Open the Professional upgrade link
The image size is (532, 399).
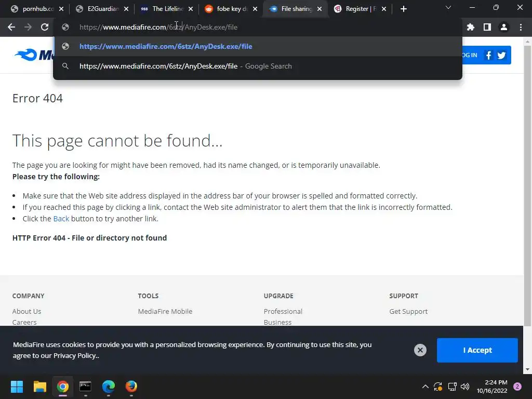click(283, 311)
